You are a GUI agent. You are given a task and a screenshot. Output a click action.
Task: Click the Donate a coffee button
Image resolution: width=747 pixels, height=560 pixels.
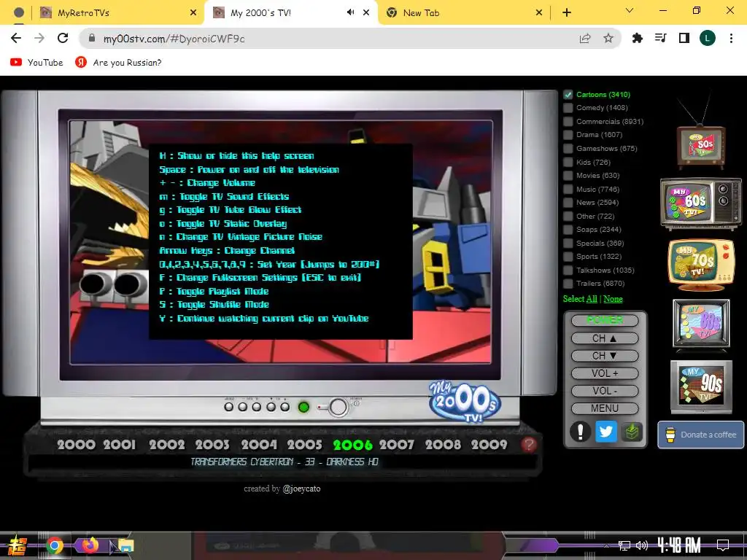click(x=701, y=435)
